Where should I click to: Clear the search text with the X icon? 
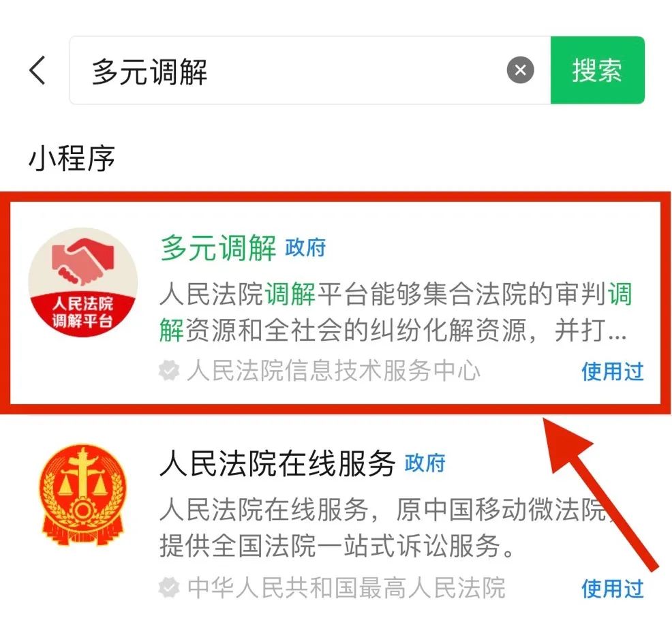[520, 70]
